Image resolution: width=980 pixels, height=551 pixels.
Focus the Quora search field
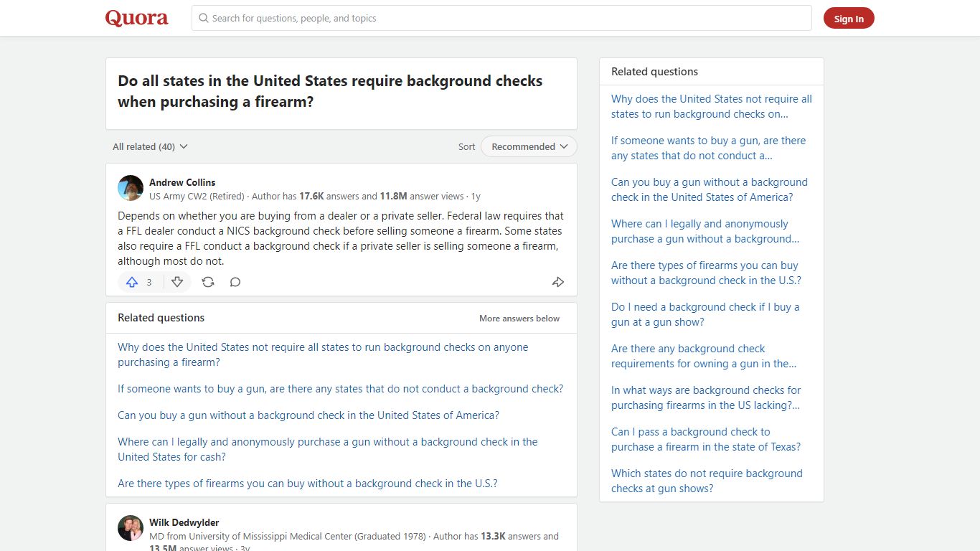point(501,18)
